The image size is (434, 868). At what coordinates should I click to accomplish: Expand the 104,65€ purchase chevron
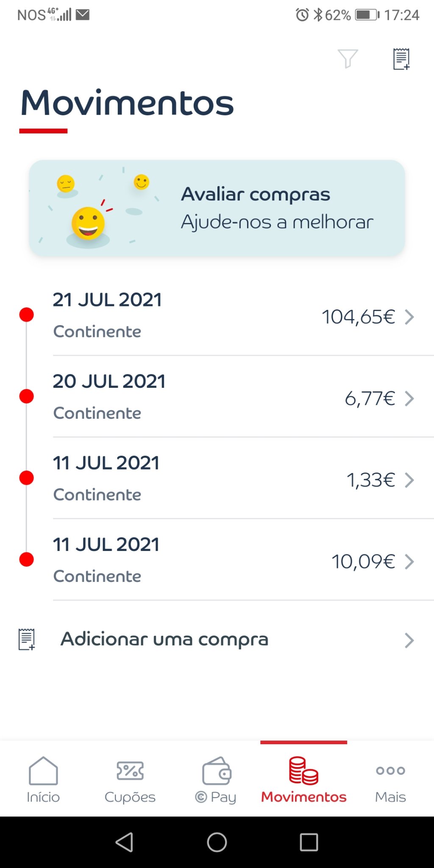click(x=409, y=317)
